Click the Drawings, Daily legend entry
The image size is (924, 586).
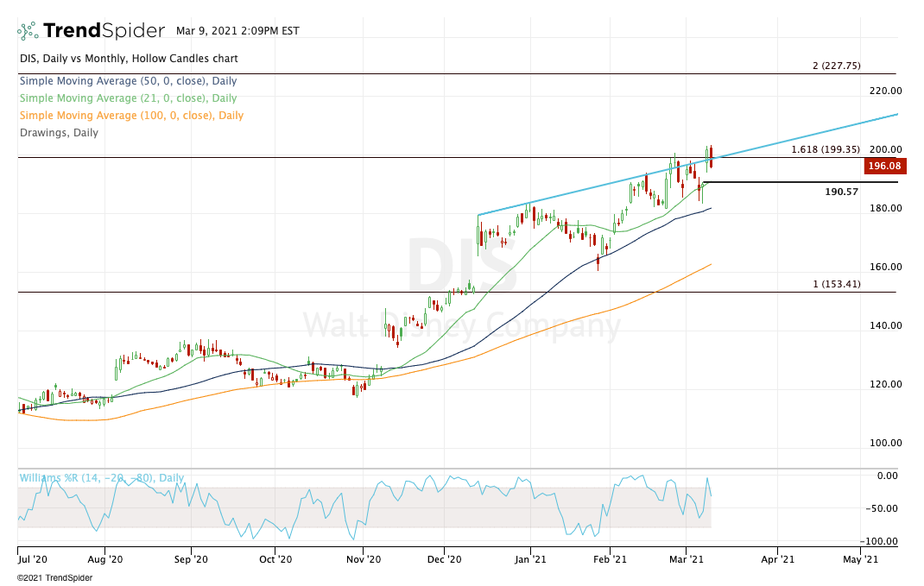coord(58,133)
